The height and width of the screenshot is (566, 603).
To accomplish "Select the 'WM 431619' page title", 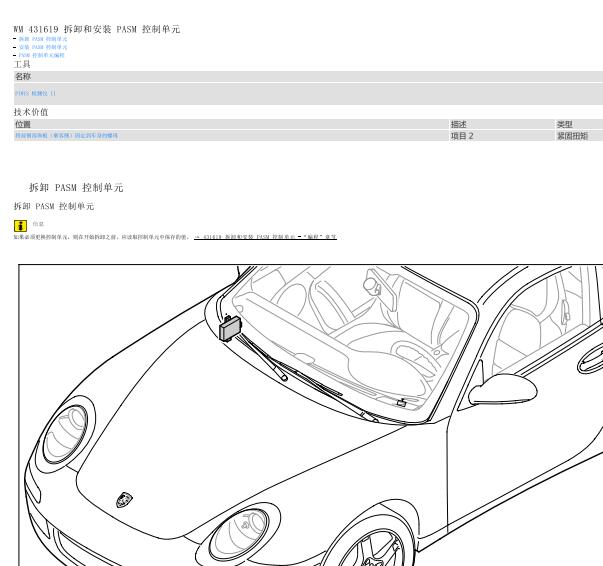I will tap(97, 29).
